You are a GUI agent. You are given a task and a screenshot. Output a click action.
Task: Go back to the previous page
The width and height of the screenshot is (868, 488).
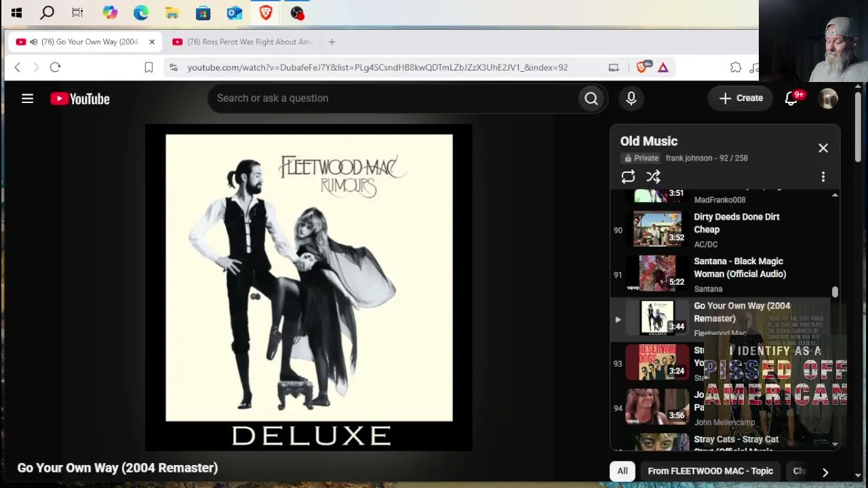coord(18,67)
